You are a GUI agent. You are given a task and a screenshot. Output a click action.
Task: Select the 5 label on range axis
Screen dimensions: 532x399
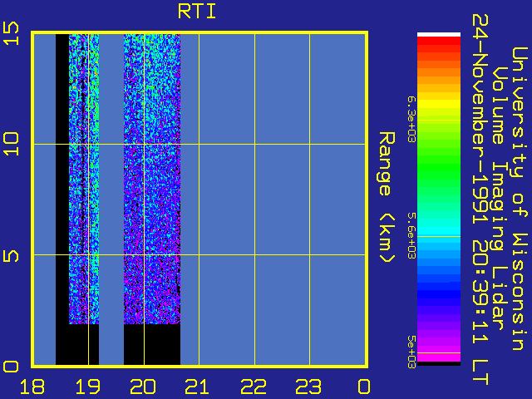[x=11, y=254]
